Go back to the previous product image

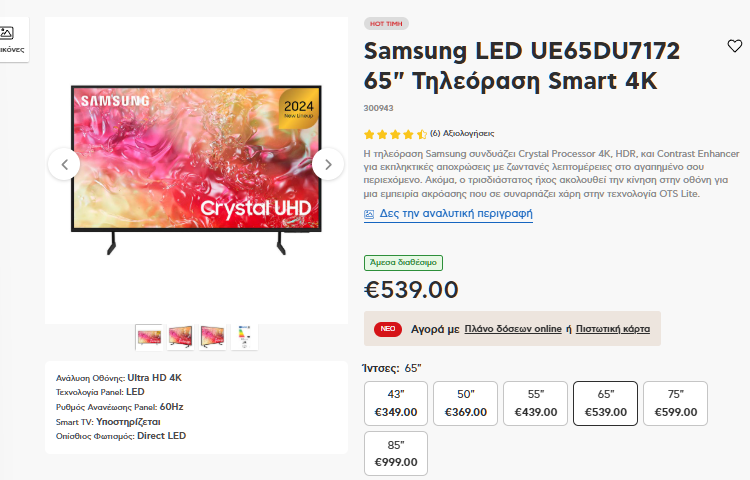pos(64,164)
